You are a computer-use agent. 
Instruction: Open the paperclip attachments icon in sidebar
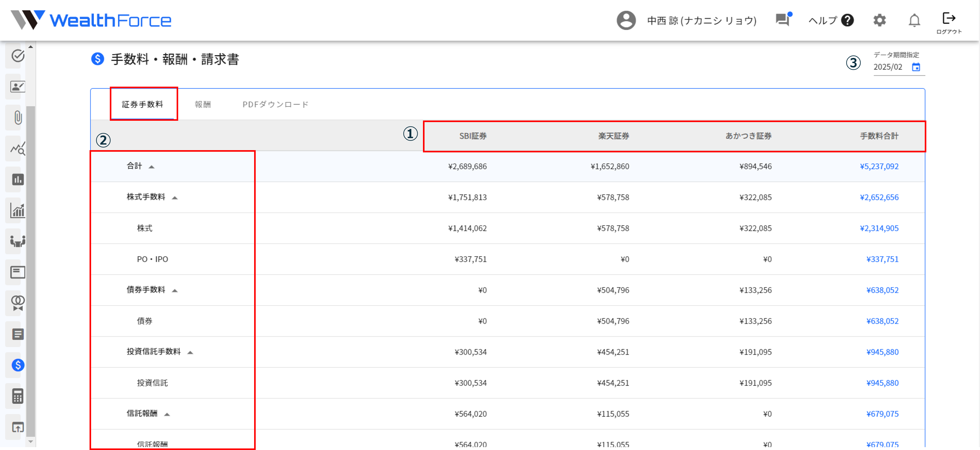coord(18,118)
